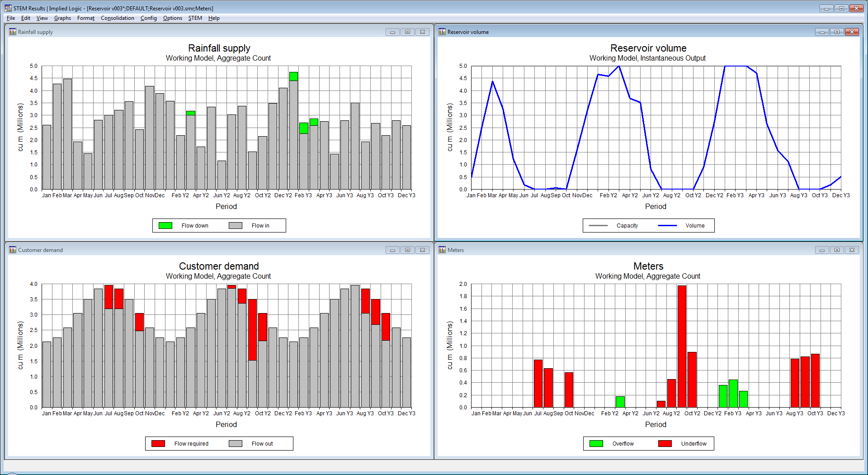Maximize the Reservoir volume window
Viewport: 868px width, 475px height.
click(837, 32)
